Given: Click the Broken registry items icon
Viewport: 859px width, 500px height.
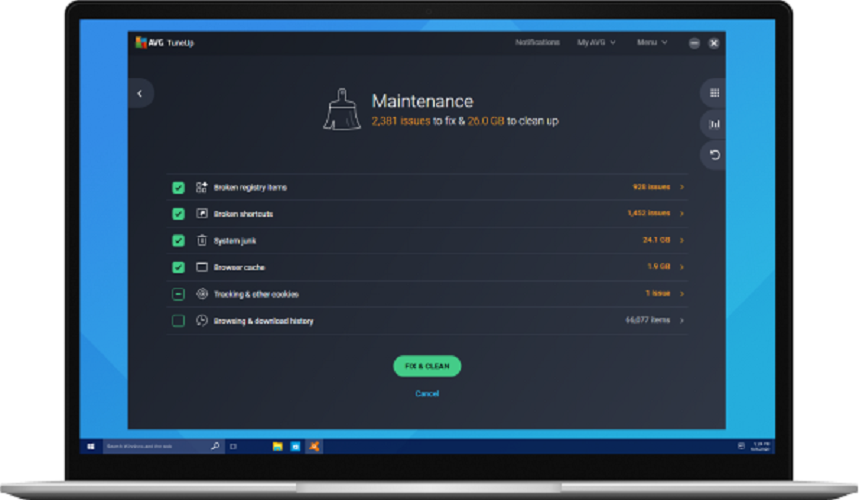Looking at the screenshot, I should click(202, 187).
